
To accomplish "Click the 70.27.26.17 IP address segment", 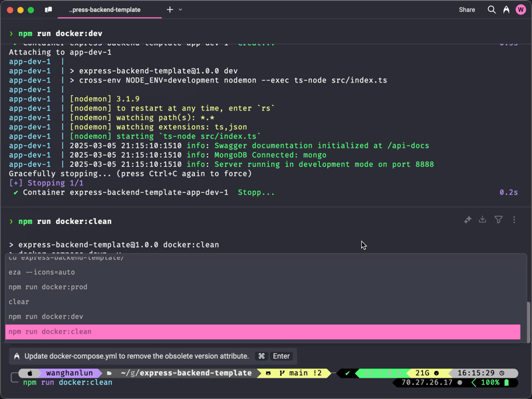I will tap(427, 382).
